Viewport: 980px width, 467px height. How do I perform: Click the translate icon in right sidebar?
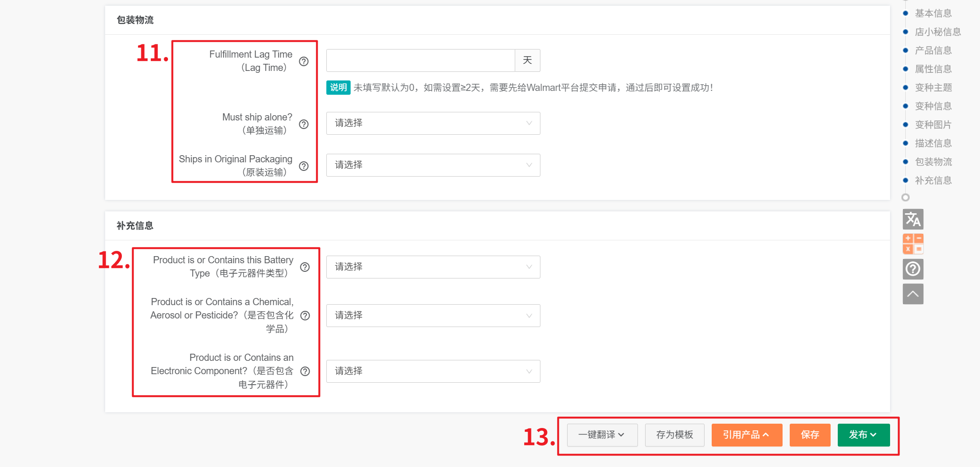coord(912,219)
